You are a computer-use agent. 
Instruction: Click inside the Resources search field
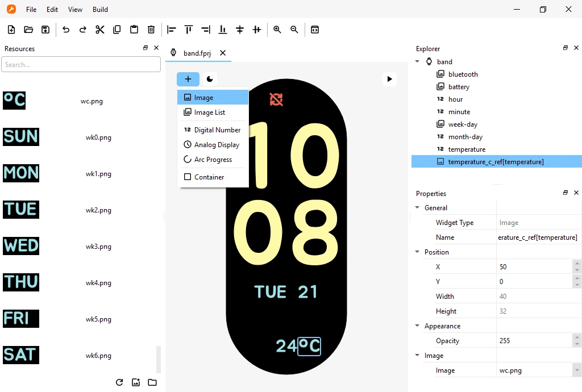[x=81, y=64]
